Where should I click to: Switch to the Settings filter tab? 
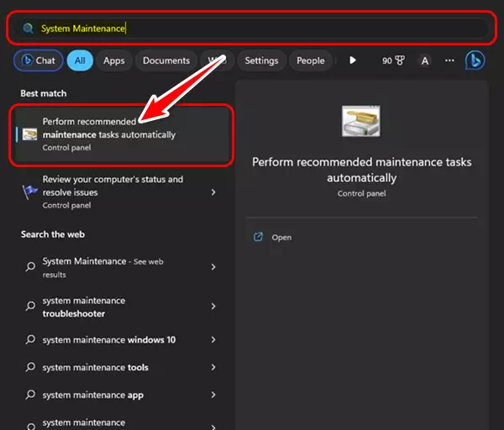pyautogui.click(x=261, y=60)
